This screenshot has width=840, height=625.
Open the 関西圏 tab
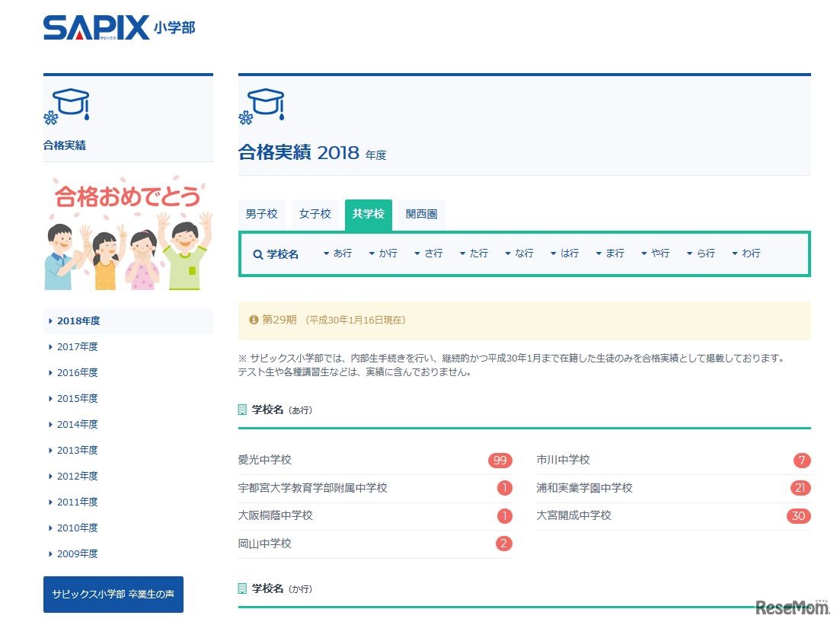(x=420, y=214)
